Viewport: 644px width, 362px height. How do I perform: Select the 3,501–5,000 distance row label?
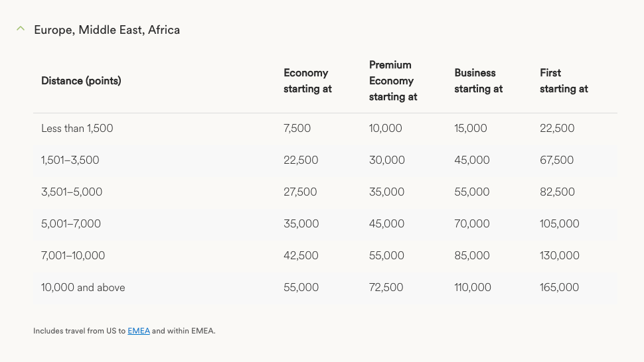pos(72,192)
